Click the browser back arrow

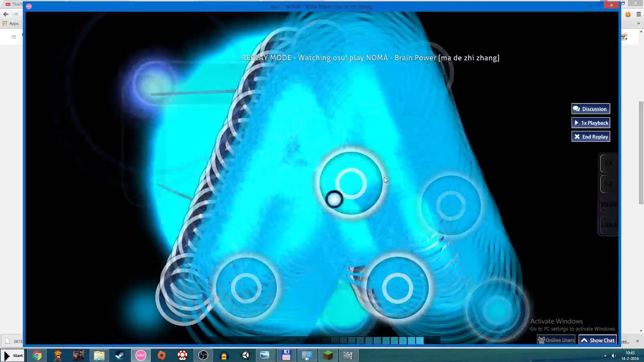click(x=6, y=14)
